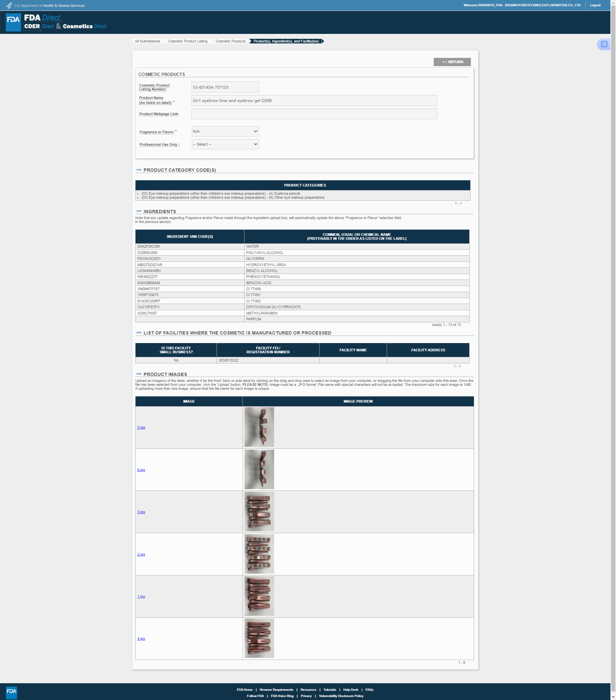Click the Ingredient UNII Code(s) column header
The image size is (616, 700).
(190, 237)
